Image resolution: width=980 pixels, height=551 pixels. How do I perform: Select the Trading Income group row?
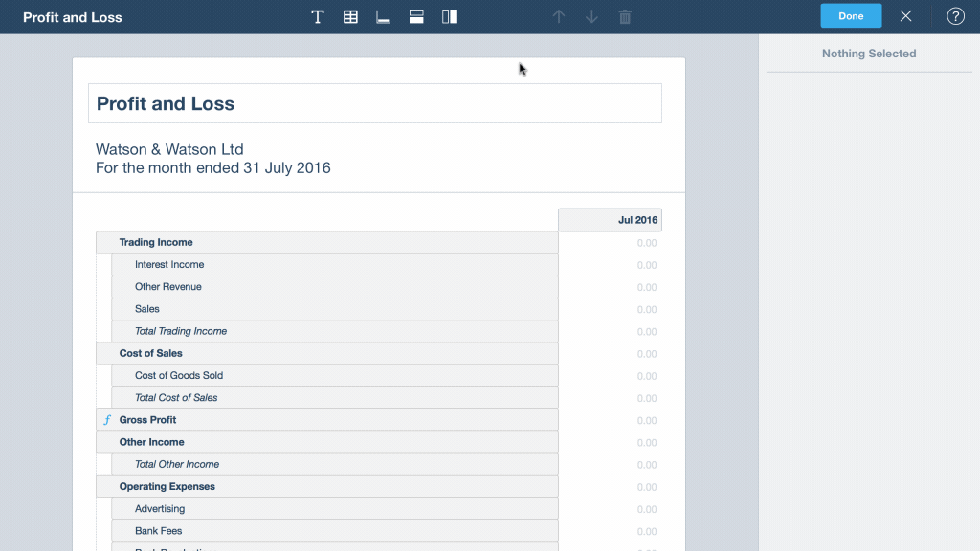[326, 243]
